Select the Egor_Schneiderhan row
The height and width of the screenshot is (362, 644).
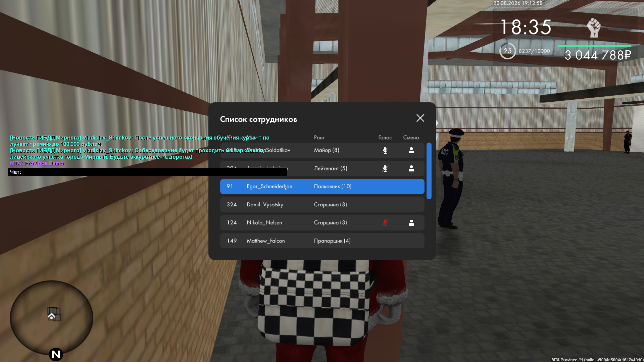pyautogui.click(x=322, y=187)
